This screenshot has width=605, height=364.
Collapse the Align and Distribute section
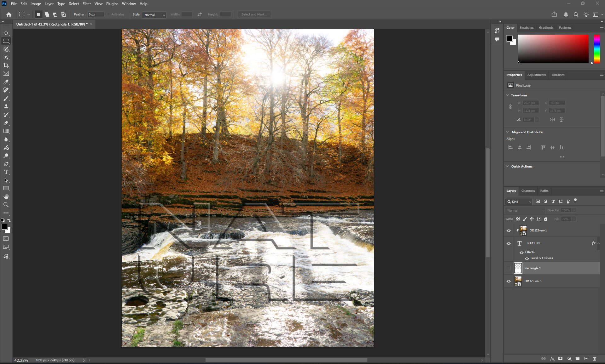coord(507,132)
